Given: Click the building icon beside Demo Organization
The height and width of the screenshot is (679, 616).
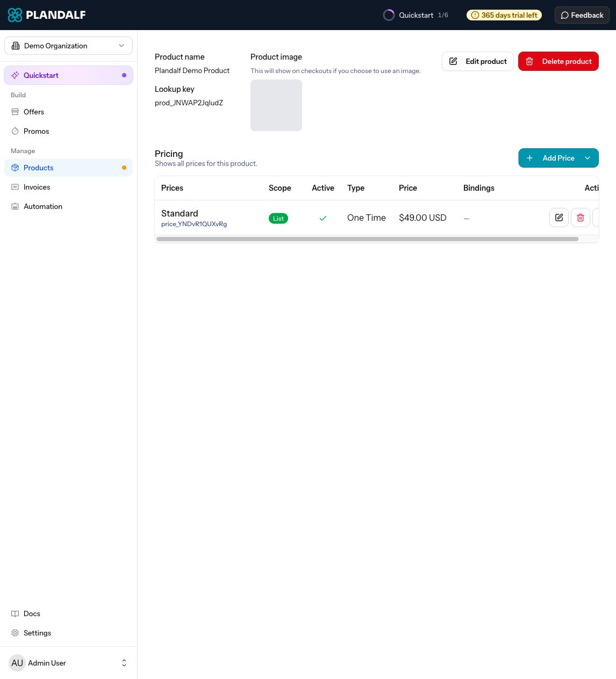Looking at the screenshot, I should pos(16,46).
